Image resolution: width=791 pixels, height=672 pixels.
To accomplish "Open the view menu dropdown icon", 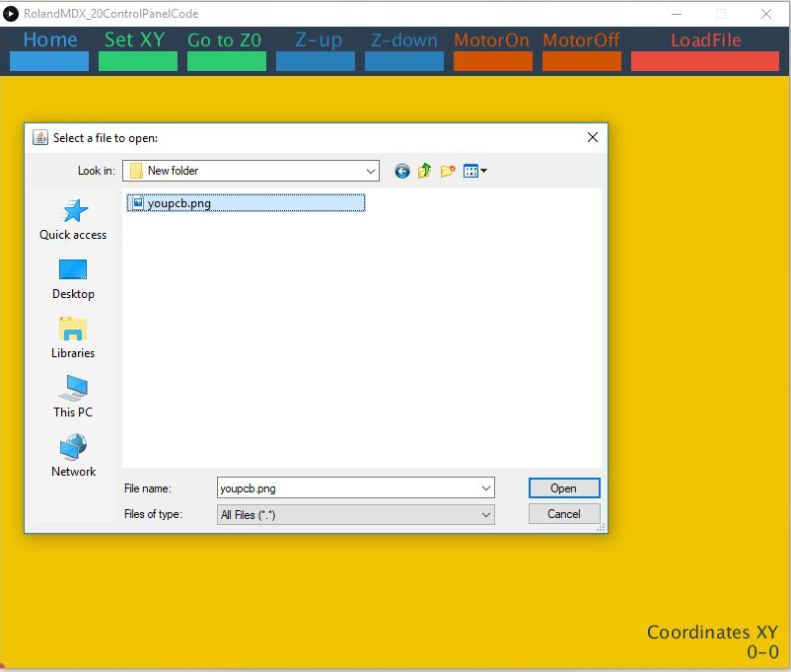I will (x=474, y=171).
